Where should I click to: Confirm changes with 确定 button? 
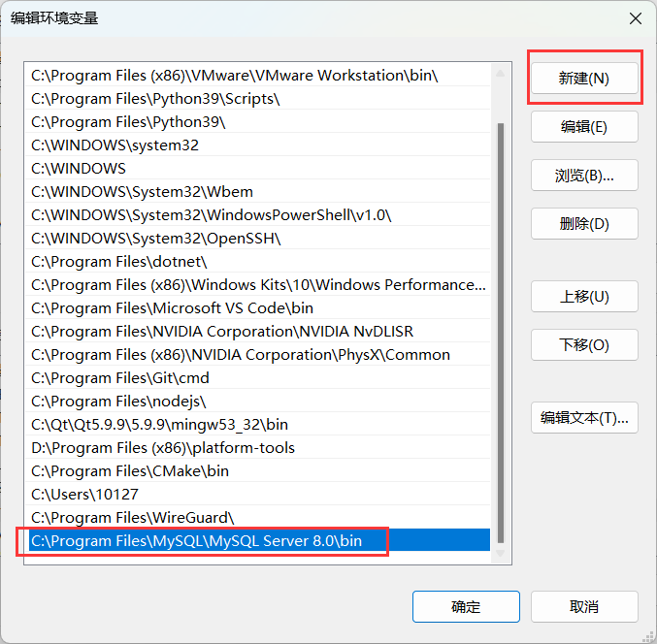coord(466,607)
